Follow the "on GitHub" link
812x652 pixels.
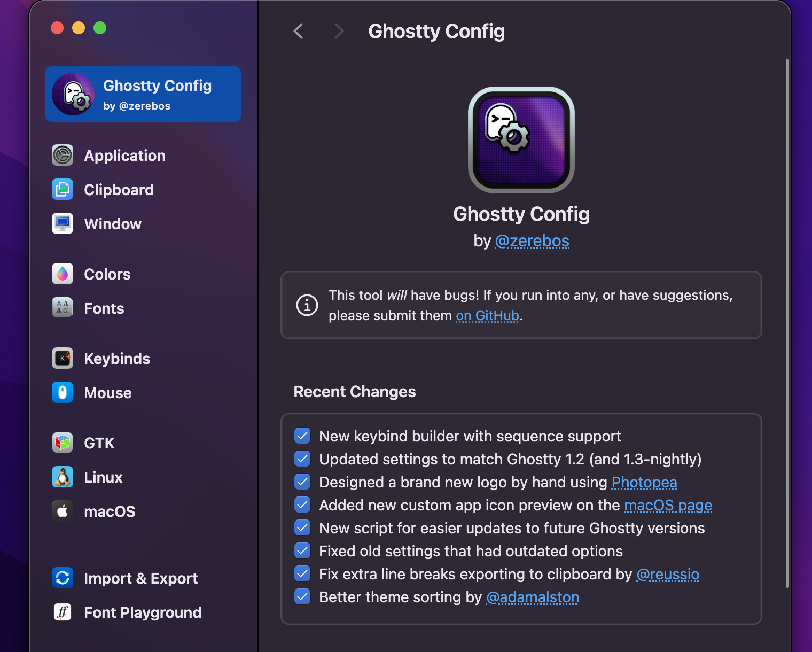(487, 316)
